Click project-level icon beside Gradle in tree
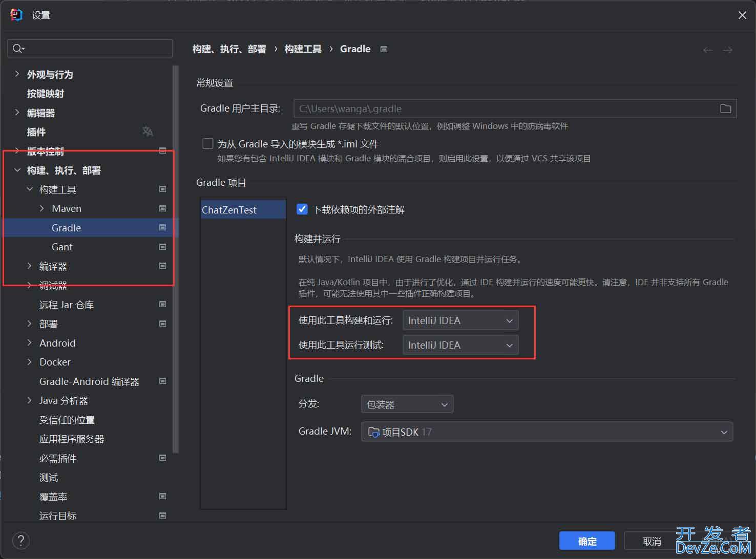 162,227
